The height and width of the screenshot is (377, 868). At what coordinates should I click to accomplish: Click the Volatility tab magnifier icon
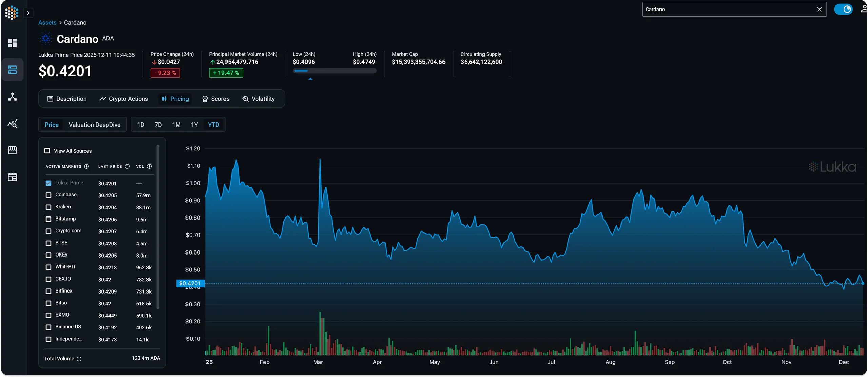[245, 99]
